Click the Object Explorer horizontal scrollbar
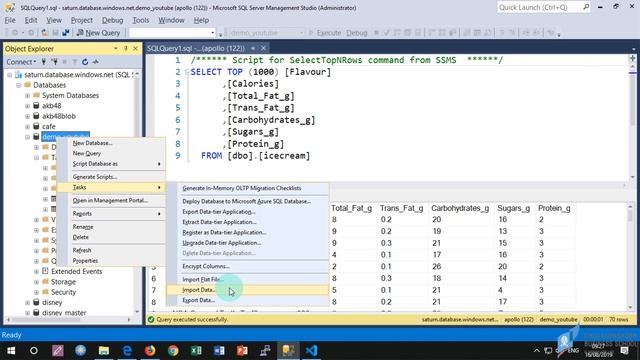This screenshot has width=640, height=360. [68, 320]
